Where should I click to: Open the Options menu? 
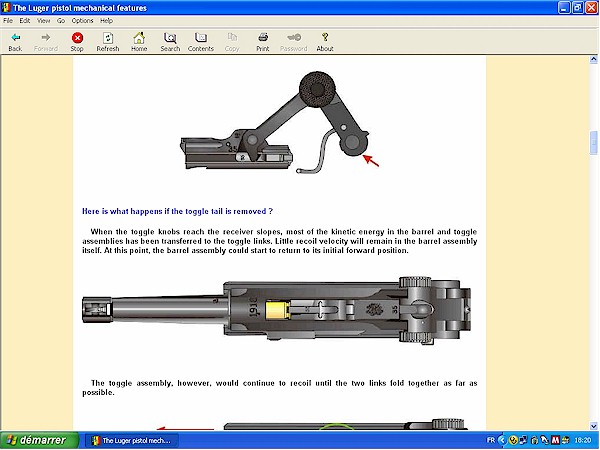(x=82, y=21)
